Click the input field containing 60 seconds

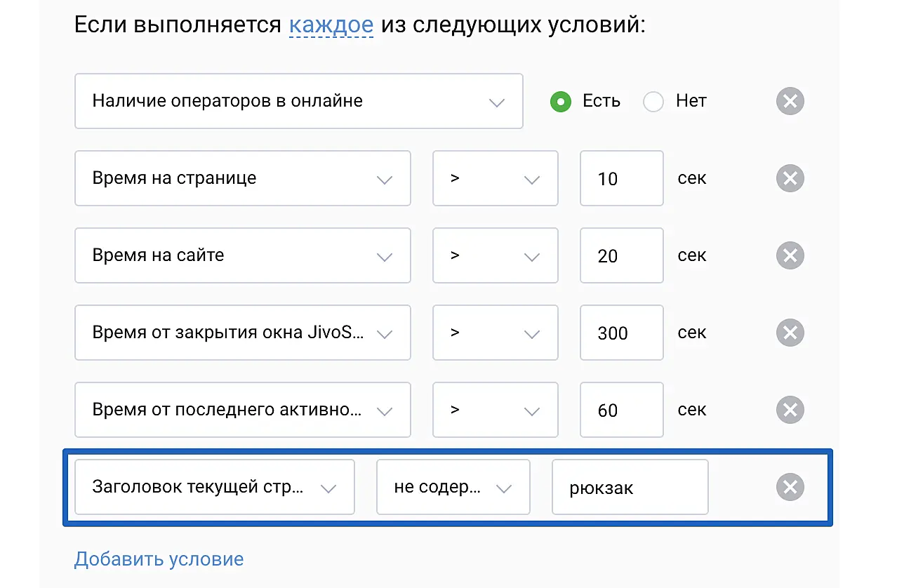click(621, 410)
